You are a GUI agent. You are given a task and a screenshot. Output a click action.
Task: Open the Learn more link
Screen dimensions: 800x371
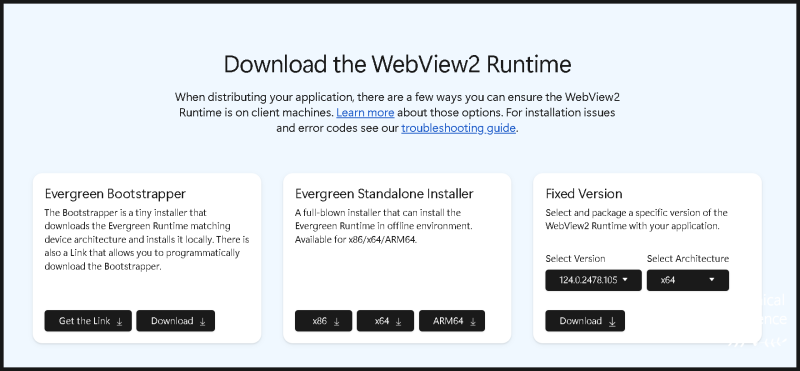pyautogui.click(x=365, y=112)
